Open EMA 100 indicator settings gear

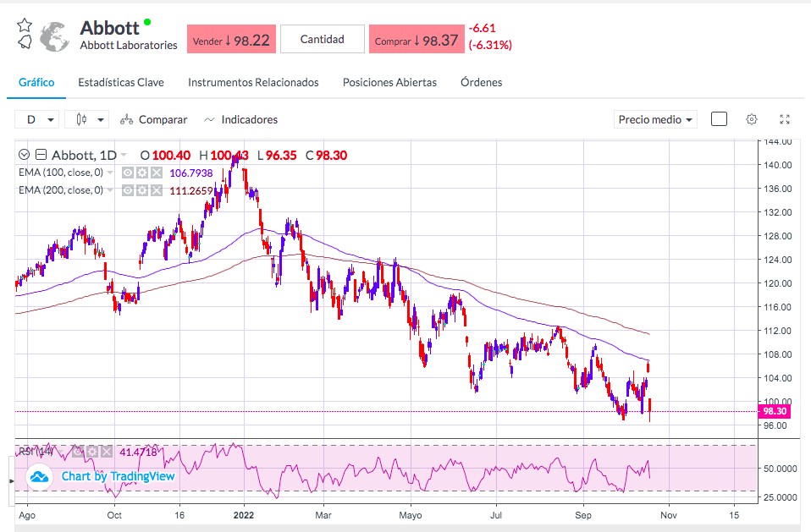pos(142,173)
